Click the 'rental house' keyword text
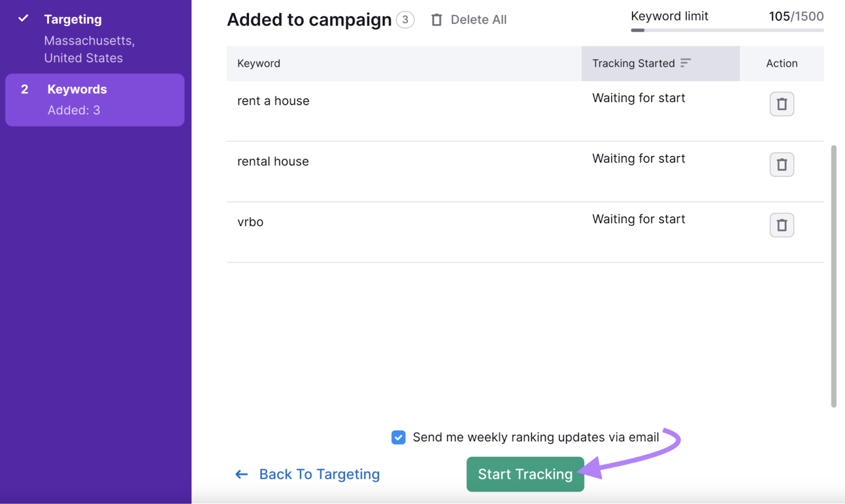 [273, 161]
